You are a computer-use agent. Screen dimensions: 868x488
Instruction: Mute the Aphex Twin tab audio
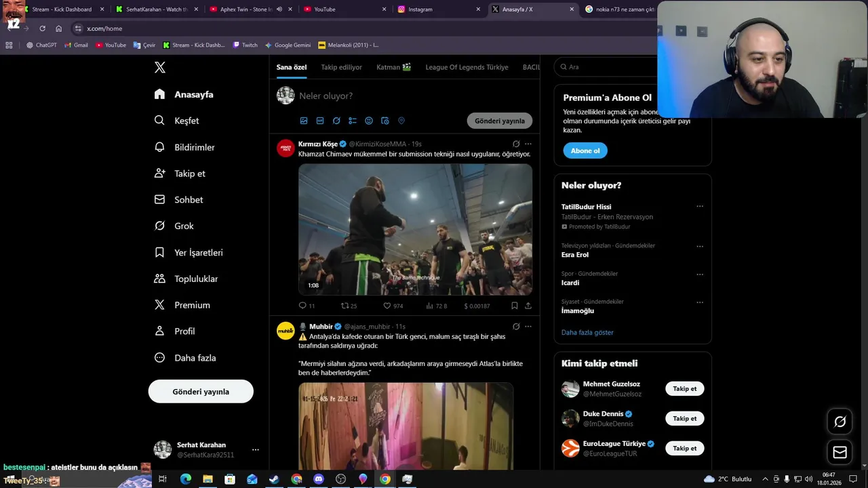(x=279, y=9)
